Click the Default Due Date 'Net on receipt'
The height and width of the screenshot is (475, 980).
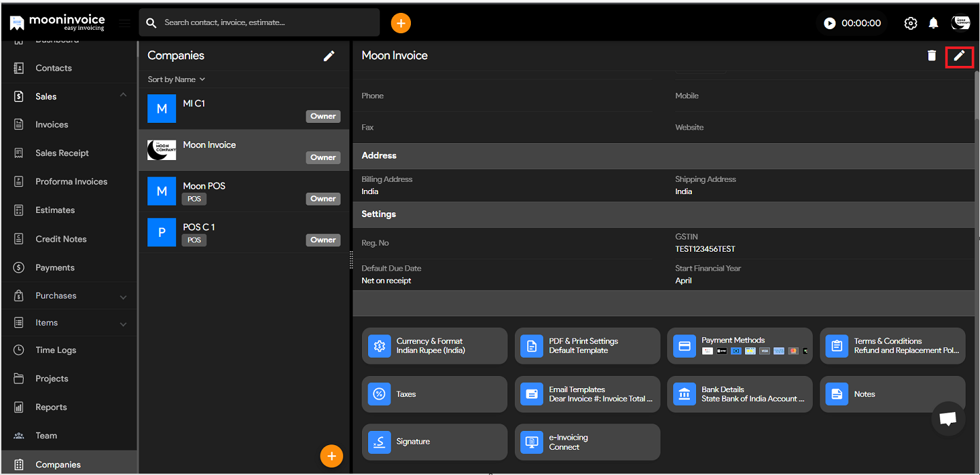(386, 281)
